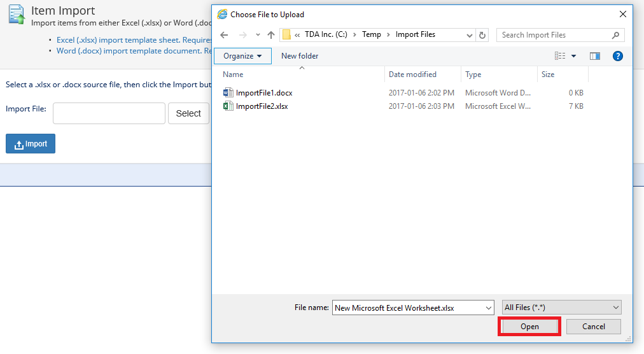The height and width of the screenshot is (354, 644).
Task: Click the Search Import Files field
Action: [x=554, y=35]
